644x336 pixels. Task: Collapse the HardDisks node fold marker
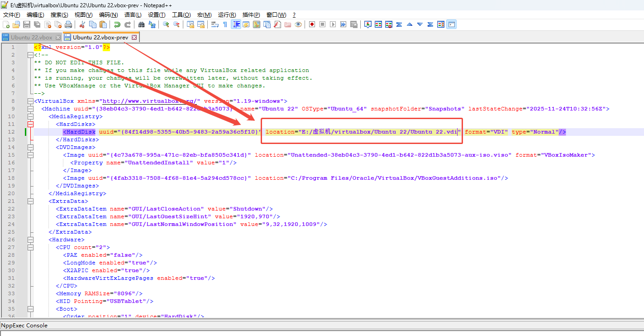(x=31, y=124)
